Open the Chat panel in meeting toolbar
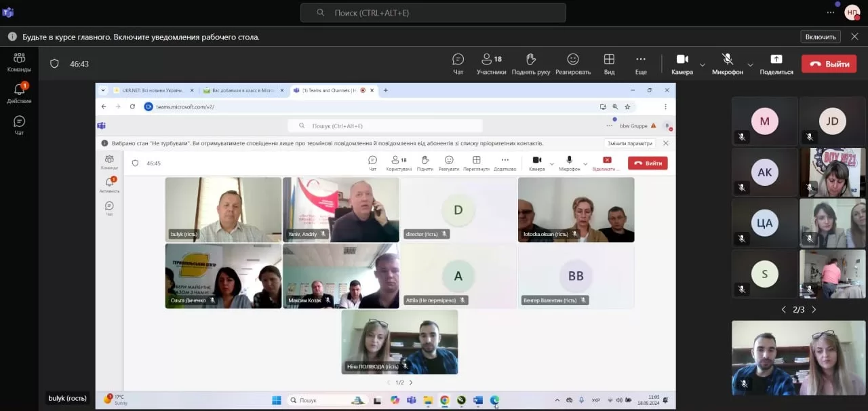 pyautogui.click(x=458, y=64)
